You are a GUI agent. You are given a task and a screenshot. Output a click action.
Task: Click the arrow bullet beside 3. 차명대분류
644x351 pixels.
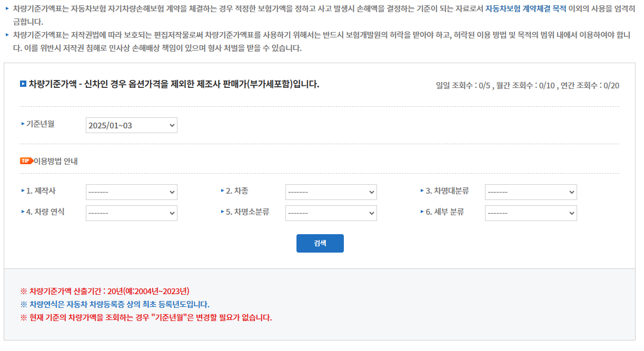[x=422, y=190]
